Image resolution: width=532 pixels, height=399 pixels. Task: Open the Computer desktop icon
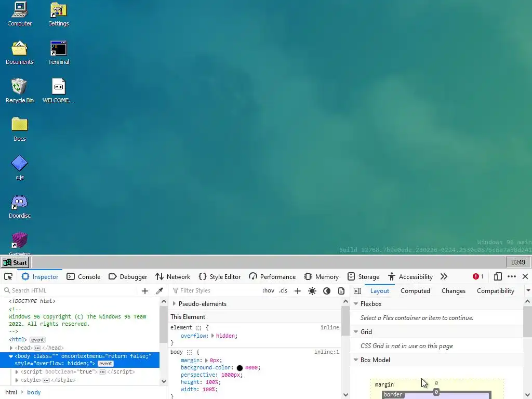(x=19, y=14)
